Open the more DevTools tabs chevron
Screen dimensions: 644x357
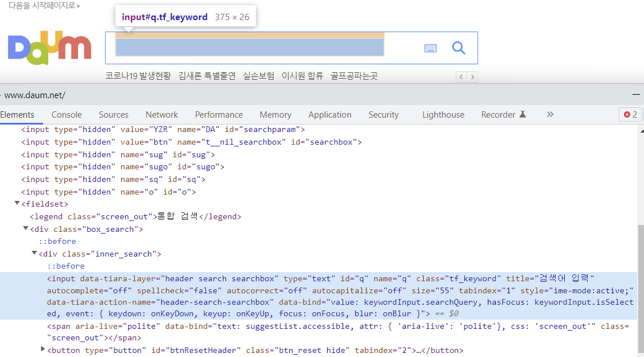[550, 115]
